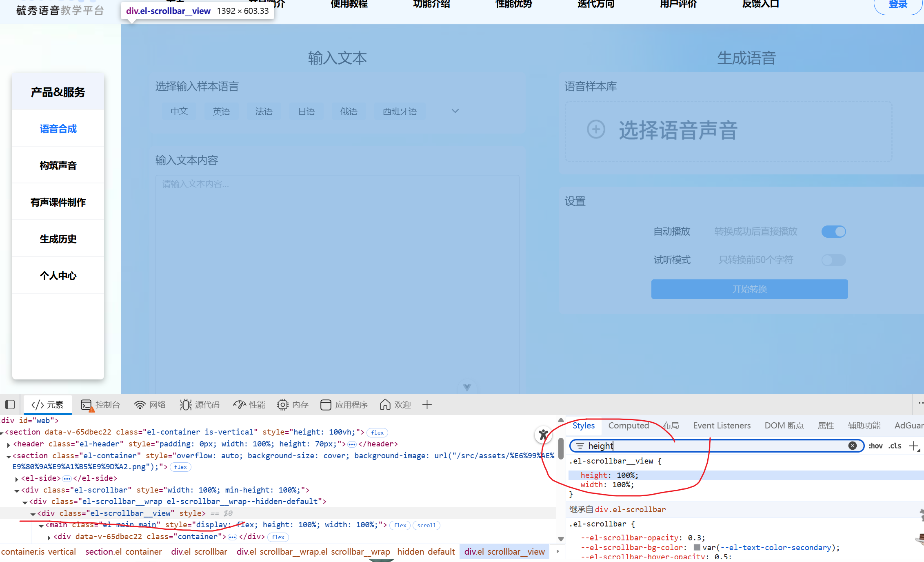The height and width of the screenshot is (562, 924).
Task: Collapse the div el-scrollbar__view node
Action: (33, 514)
